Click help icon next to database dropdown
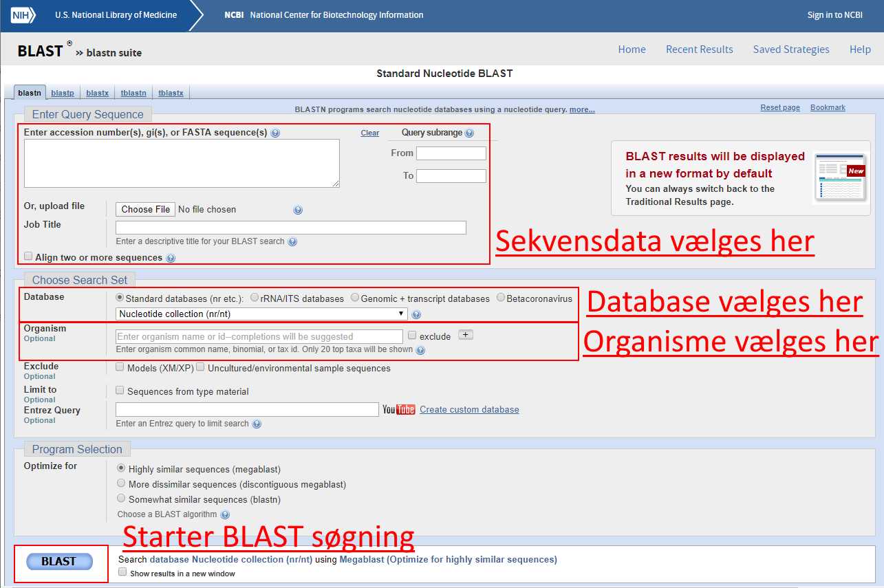This screenshot has width=884, height=588. (x=416, y=315)
